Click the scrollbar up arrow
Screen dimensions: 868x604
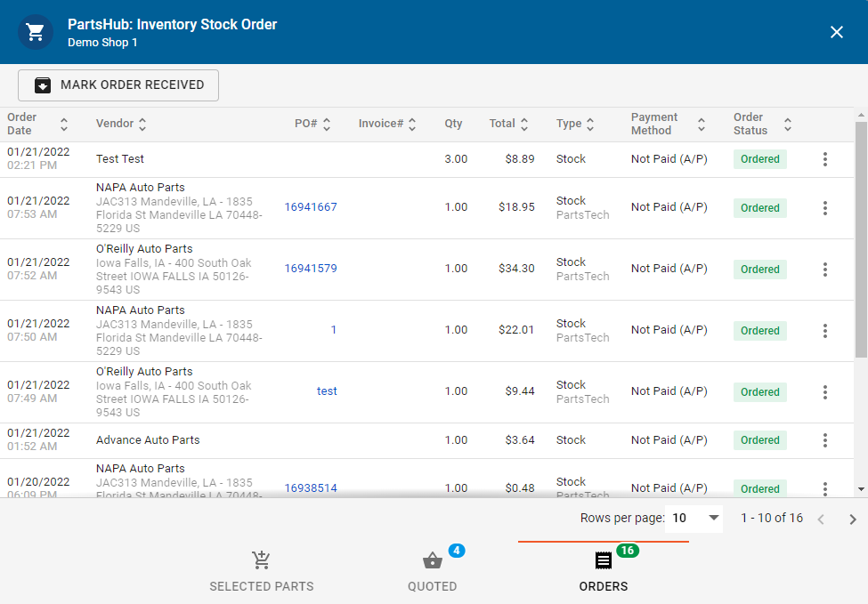coord(861,115)
